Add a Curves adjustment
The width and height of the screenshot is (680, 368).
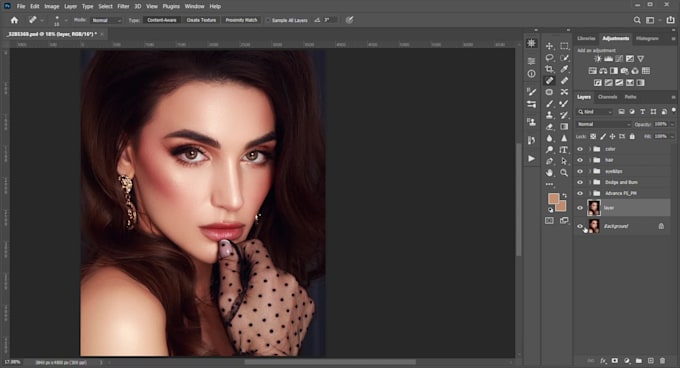tap(619, 59)
